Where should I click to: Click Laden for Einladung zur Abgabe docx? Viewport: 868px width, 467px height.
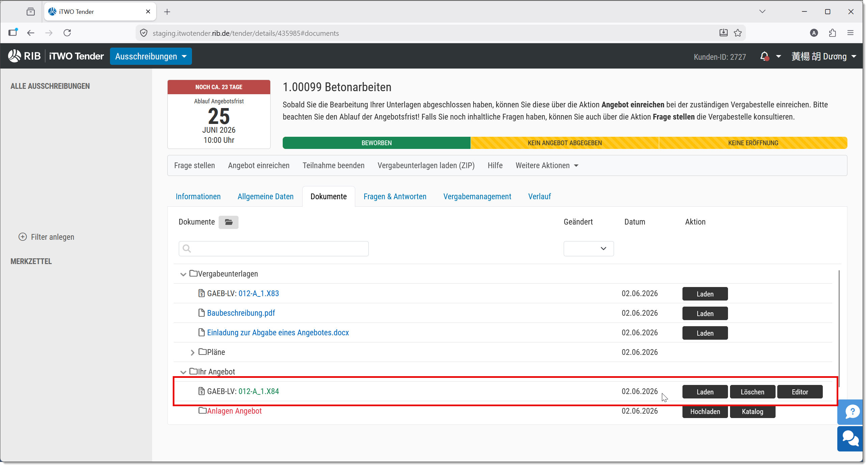click(x=705, y=333)
